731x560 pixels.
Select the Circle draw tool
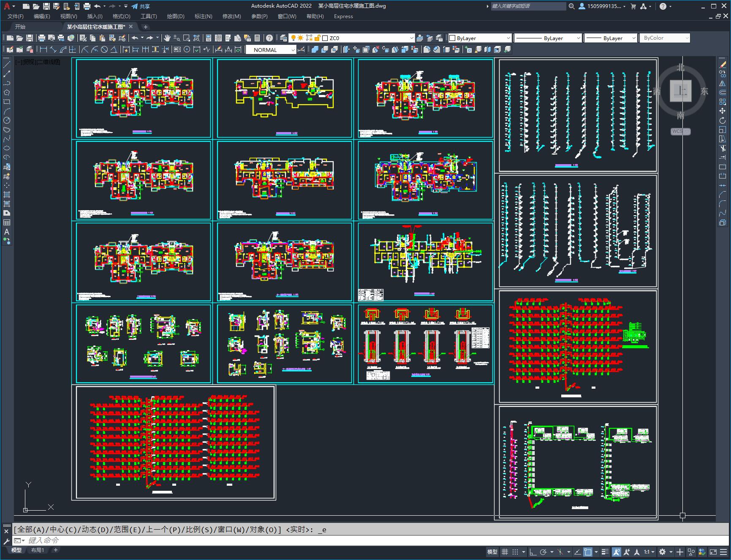tap(7, 120)
